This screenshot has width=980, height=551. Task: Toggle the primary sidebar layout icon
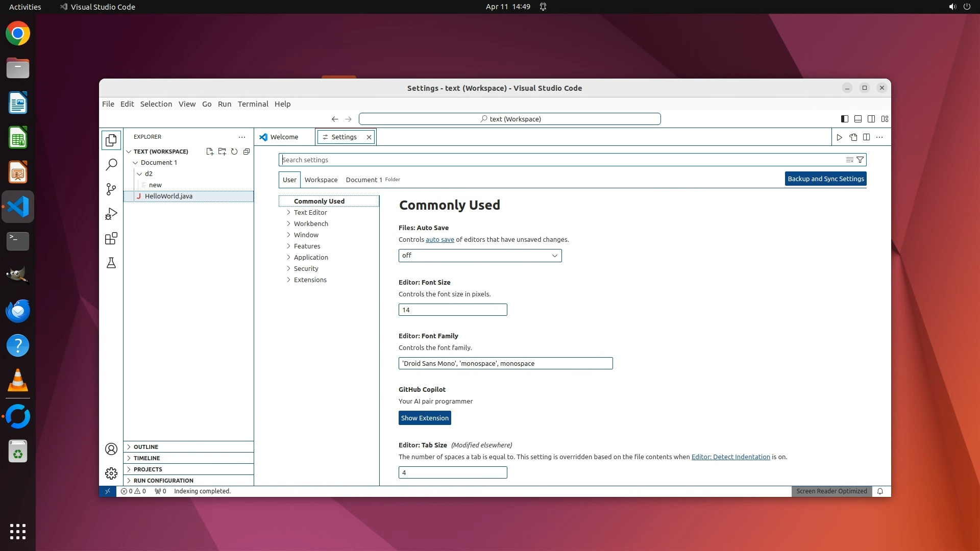point(845,119)
